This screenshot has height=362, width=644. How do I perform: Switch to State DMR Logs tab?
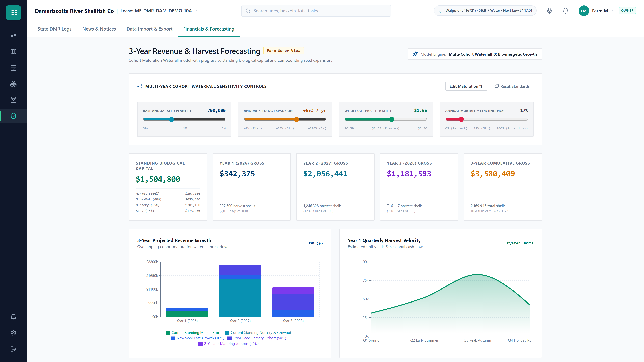click(55, 29)
